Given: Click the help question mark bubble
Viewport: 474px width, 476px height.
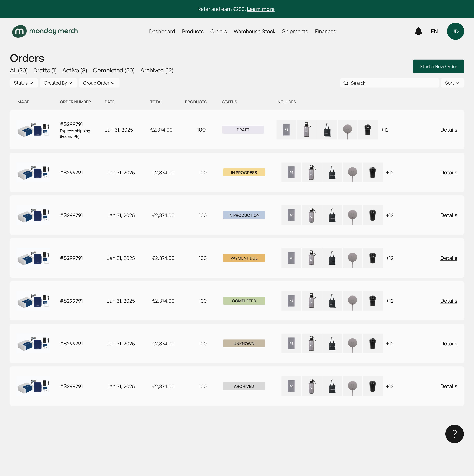Looking at the screenshot, I should pyautogui.click(x=455, y=434).
